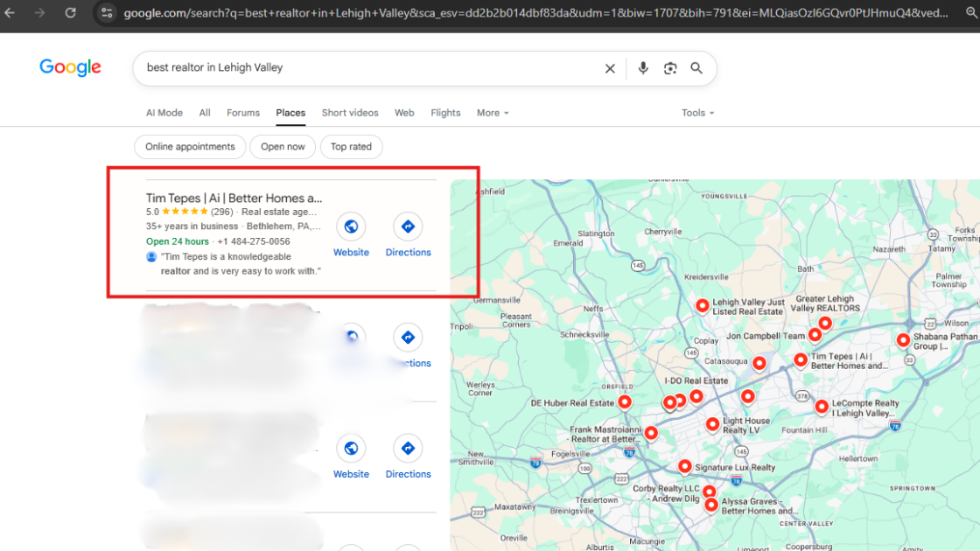The height and width of the screenshot is (551, 980).
Task: Click Website label under Tim Tepes
Action: click(351, 253)
